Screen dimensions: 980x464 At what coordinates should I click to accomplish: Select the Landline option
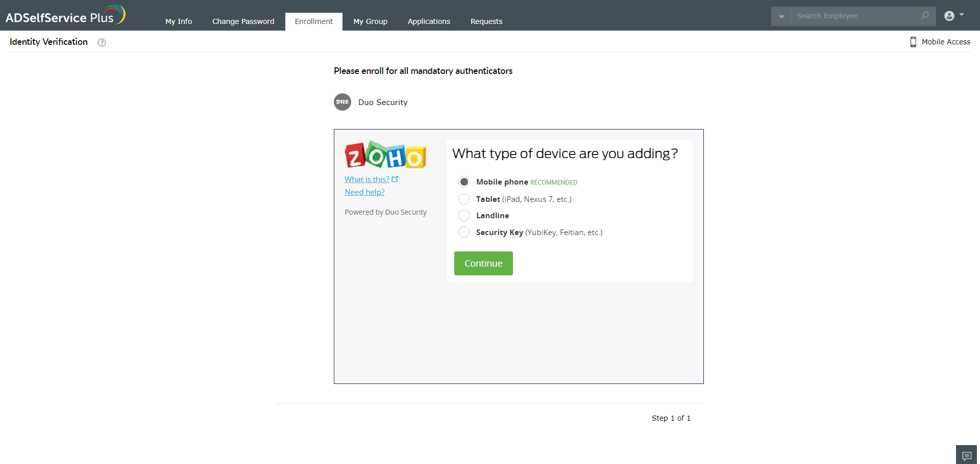tap(464, 215)
